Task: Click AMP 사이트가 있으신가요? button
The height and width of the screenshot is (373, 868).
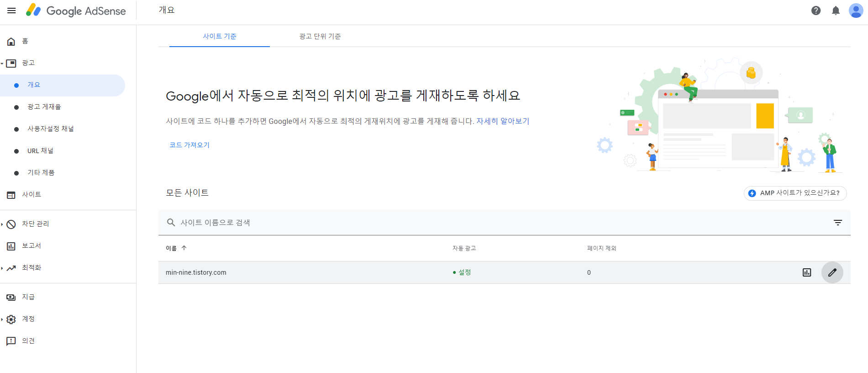Action: (x=795, y=193)
